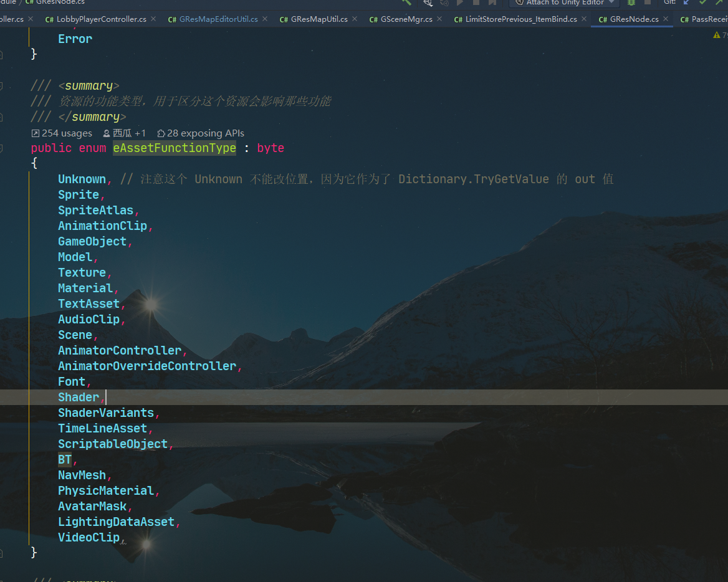Click the PhysicMaterial enum member
Image resolution: width=728 pixels, height=582 pixels.
pyautogui.click(x=106, y=490)
